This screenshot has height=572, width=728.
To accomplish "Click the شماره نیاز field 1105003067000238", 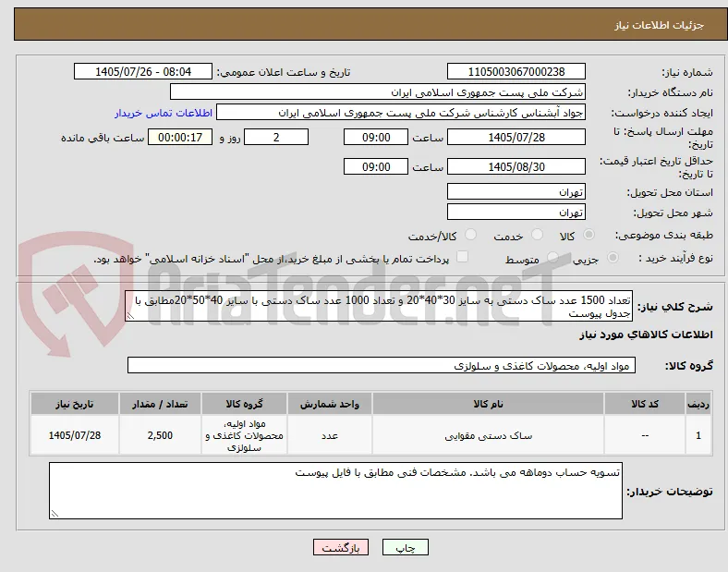I will [516, 71].
